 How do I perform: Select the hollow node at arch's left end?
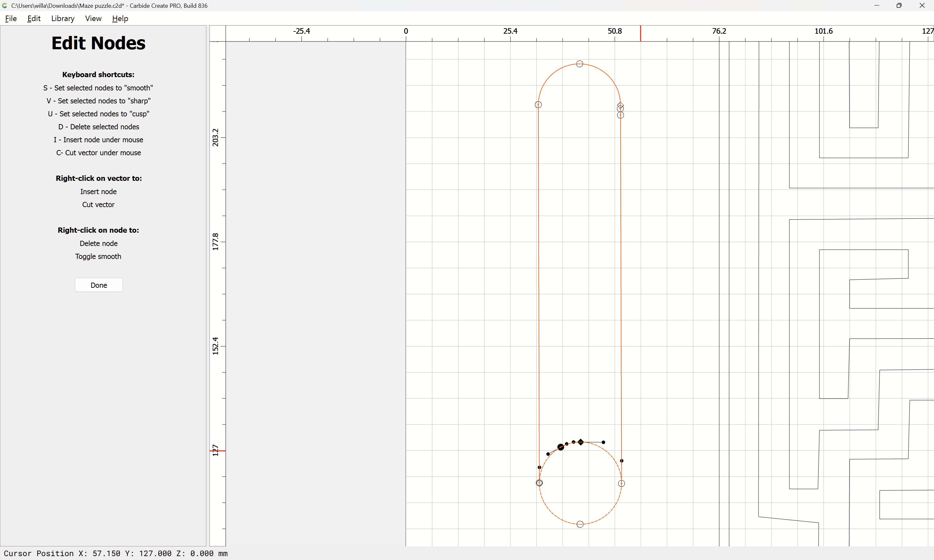[538, 105]
